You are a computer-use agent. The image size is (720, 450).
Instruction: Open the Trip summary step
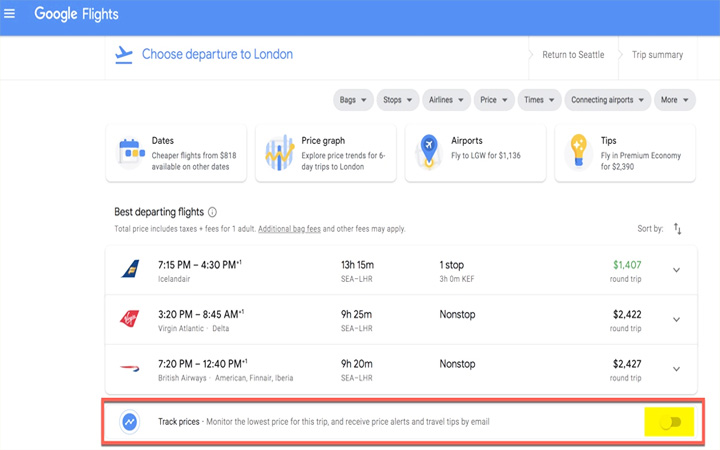coord(657,55)
